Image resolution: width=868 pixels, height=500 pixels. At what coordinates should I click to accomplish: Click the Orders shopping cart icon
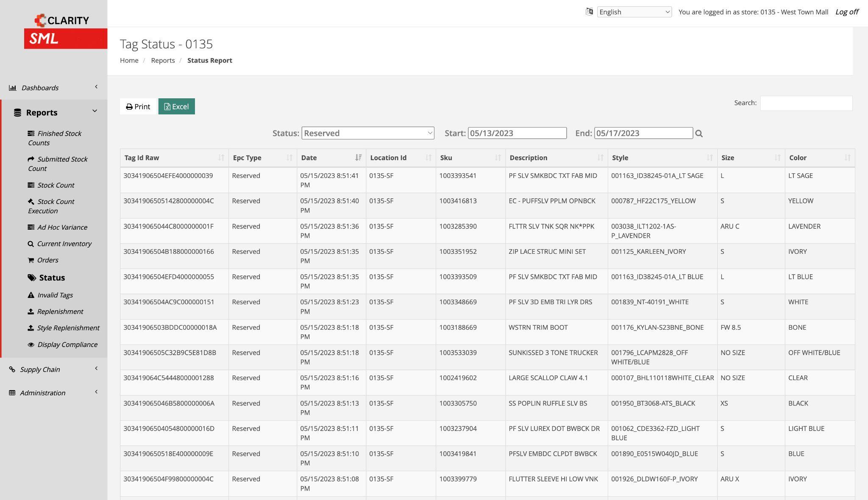point(31,260)
